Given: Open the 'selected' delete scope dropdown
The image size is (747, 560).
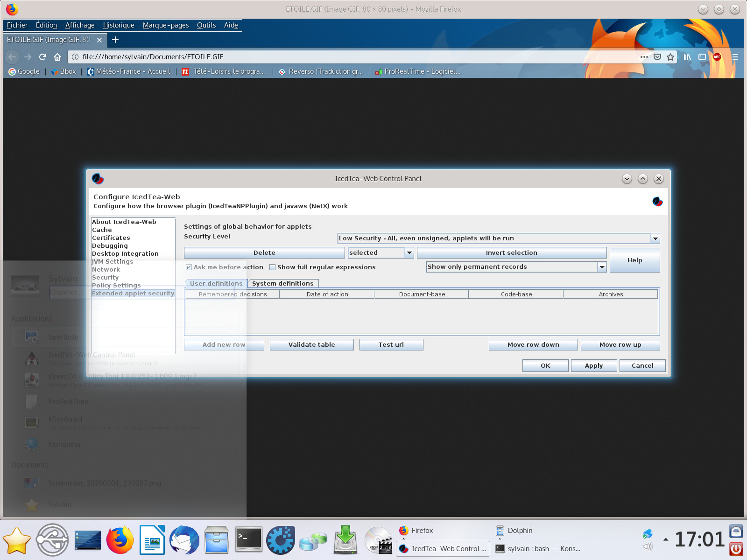Looking at the screenshot, I should [x=409, y=253].
